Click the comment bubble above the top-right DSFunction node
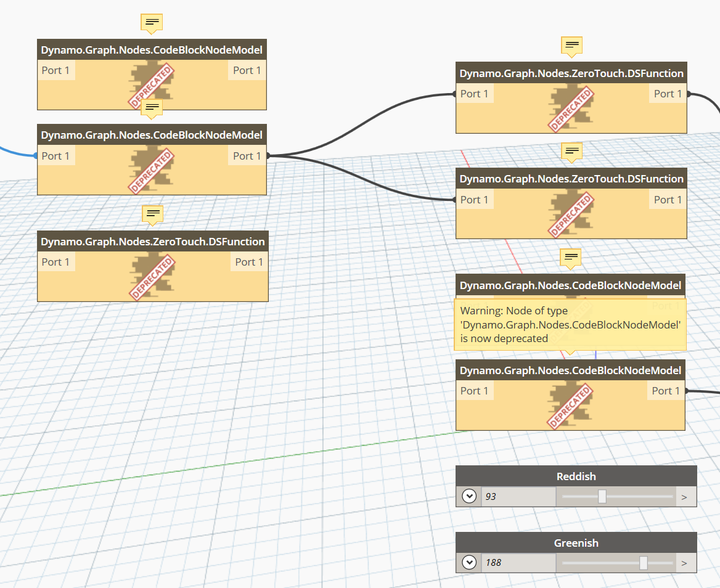Viewport: 720px width, 588px height. [x=571, y=46]
